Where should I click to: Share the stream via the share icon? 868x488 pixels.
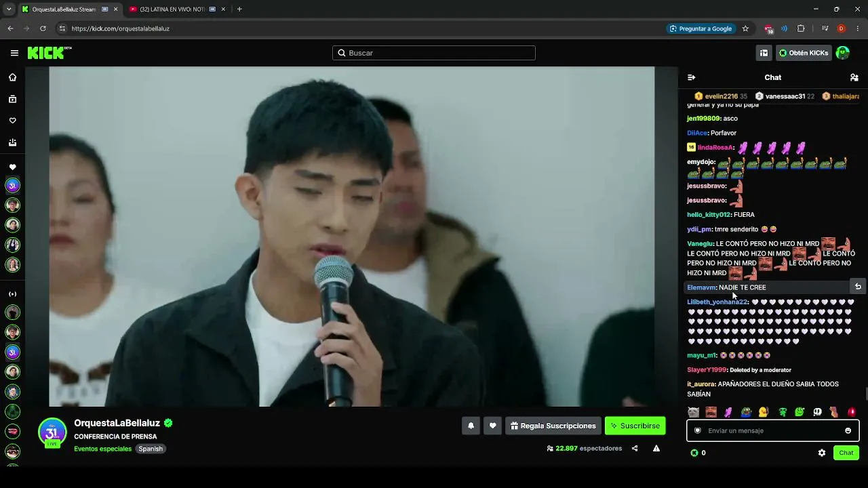pyautogui.click(x=635, y=448)
